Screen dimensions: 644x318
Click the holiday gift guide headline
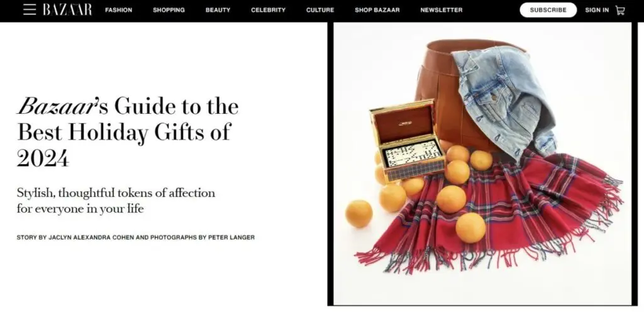tap(127, 132)
